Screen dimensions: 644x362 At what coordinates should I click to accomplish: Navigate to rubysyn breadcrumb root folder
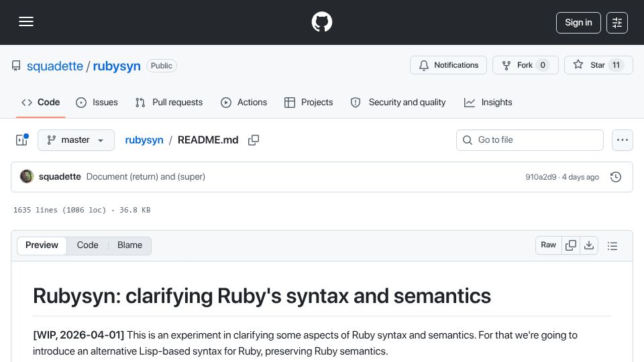pos(144,140)
